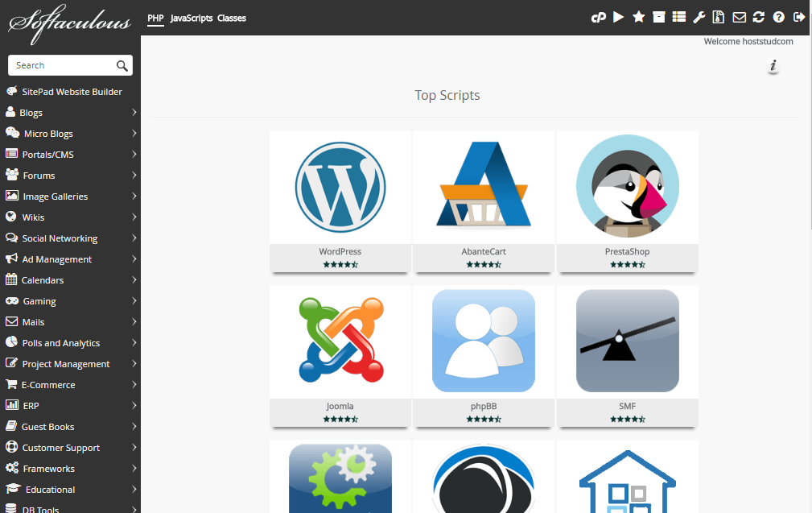
Task: Expand the ERP category
Action: pyautogui.click(x=70, y=406)
